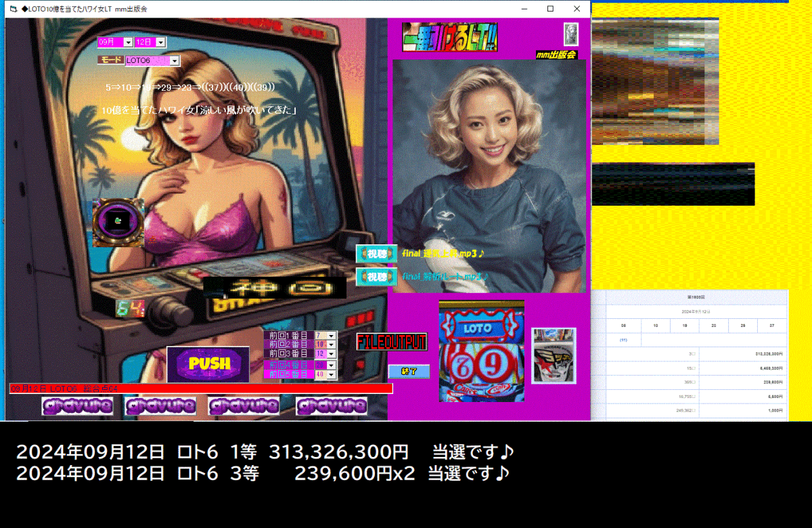
Task: Click winning number 20 in the results table
Action: 713,326
